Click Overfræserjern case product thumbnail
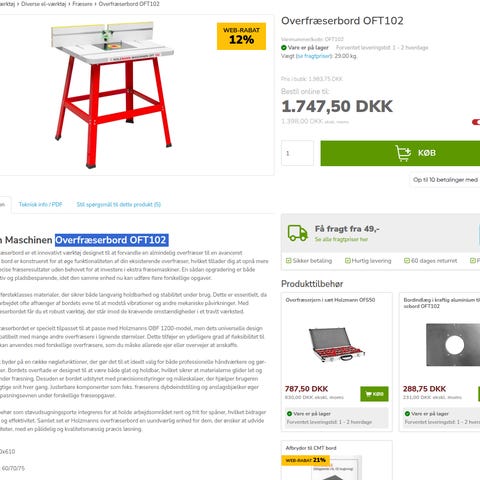The height and width of the screenshot is (480, 480). [337, 344]
